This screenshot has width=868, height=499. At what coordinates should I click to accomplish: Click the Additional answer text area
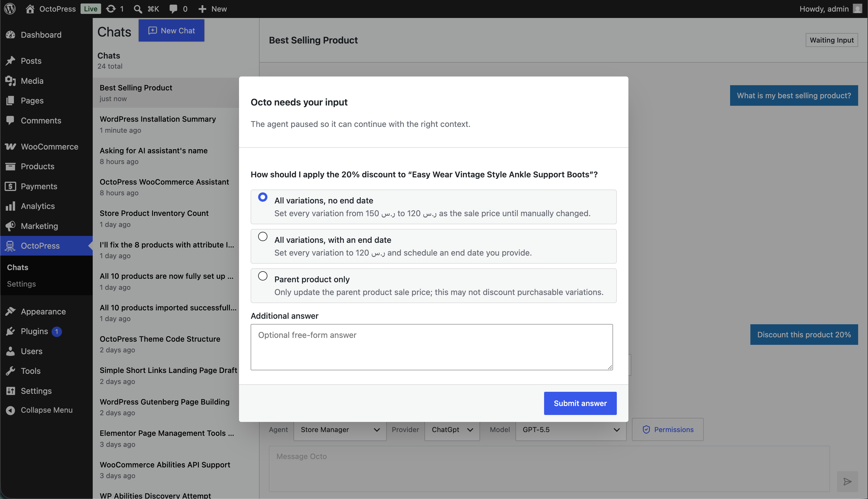pyautogui.click(x=432, y=347)
